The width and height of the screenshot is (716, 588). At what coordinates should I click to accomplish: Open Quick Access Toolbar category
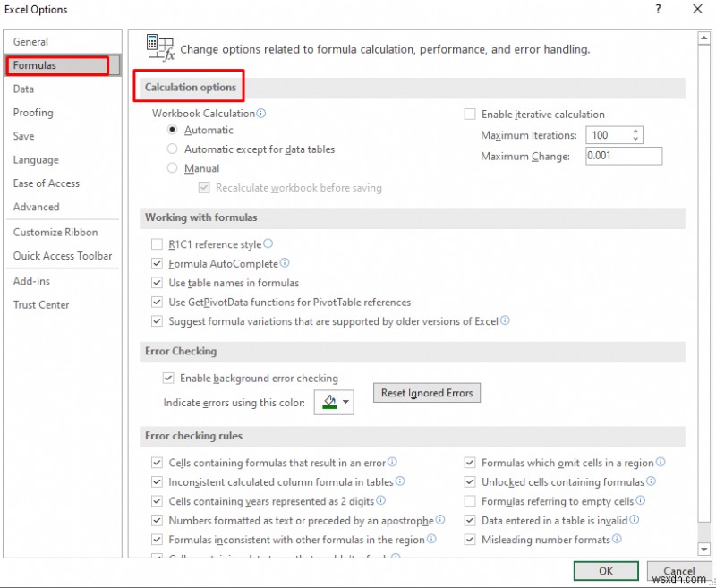click(63, 256)
